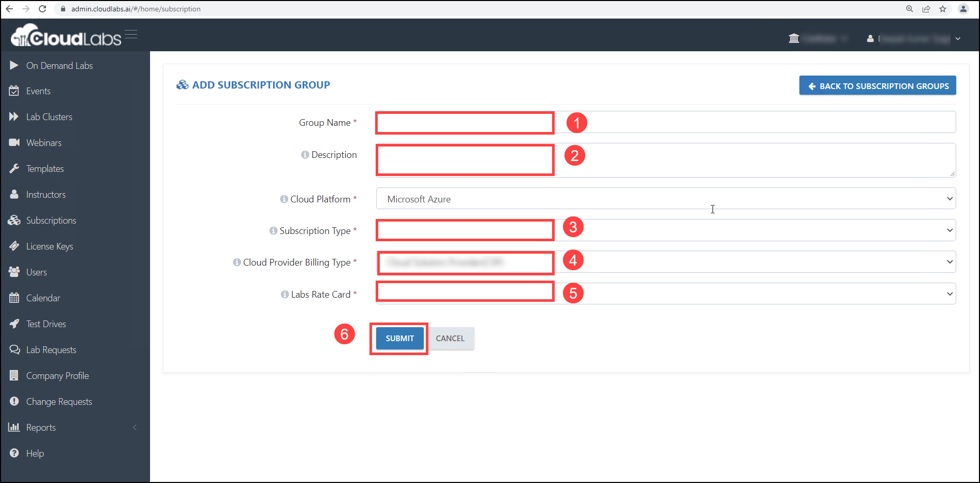Navigate to Instructors
This screenshot has width=980, height=483.
(46, 194)
